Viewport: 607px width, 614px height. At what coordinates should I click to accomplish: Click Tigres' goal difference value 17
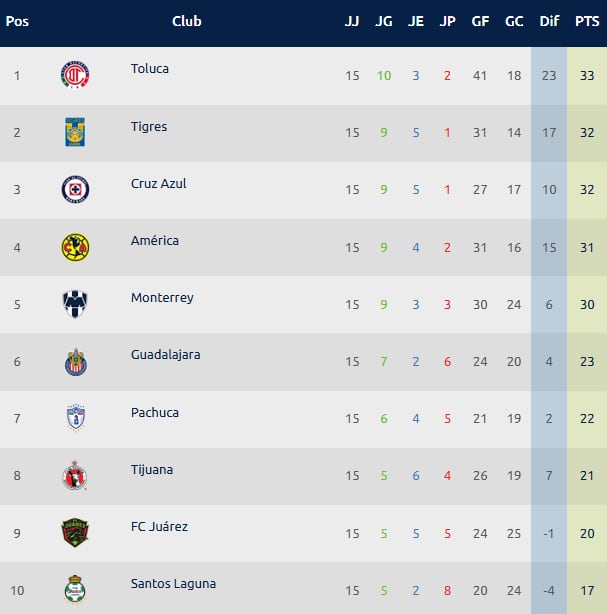click(549, 133)
